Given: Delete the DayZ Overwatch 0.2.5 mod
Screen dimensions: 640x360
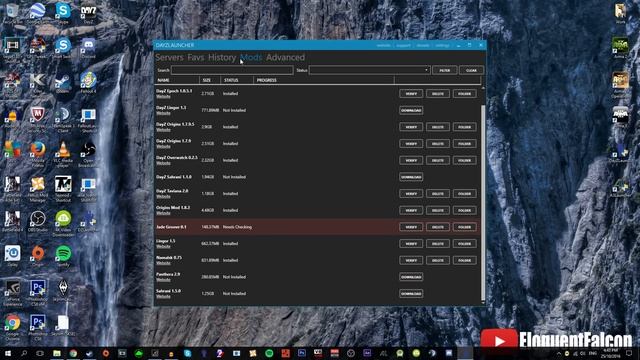Looking at the screenshot, I should 438,160.
